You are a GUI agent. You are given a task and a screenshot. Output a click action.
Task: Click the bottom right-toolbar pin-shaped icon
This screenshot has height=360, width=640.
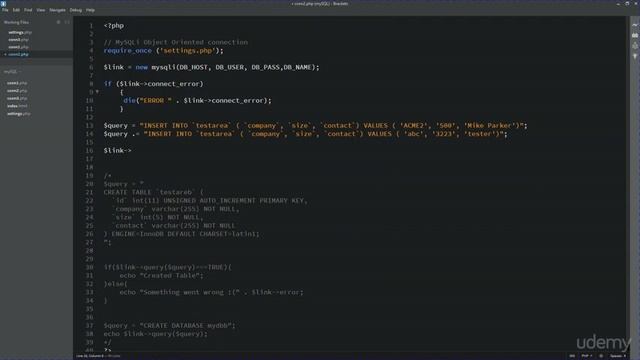click(635, 56)
